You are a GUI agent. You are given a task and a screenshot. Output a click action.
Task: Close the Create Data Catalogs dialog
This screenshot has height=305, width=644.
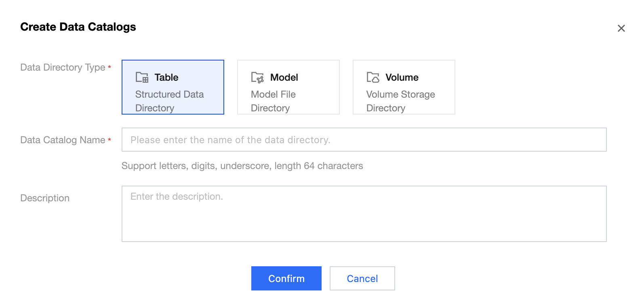pos(621,28)
